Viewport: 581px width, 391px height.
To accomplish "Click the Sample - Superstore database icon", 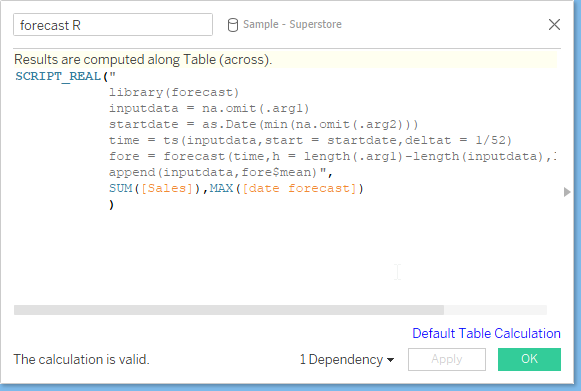I will 232,25.
